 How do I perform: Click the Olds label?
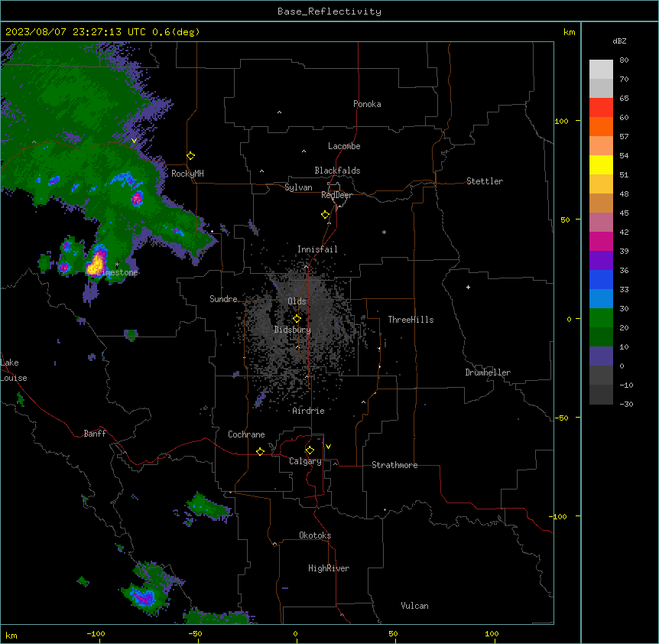coord(297,301)
